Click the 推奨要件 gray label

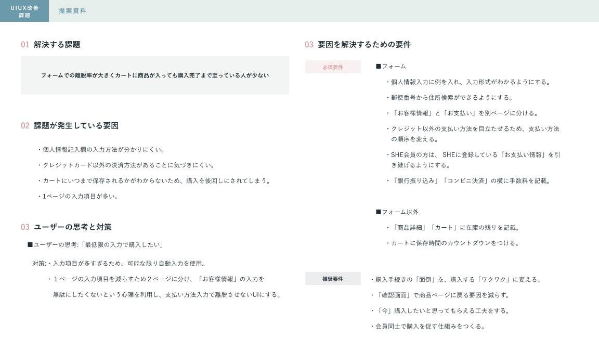click(x=333, y=279)
